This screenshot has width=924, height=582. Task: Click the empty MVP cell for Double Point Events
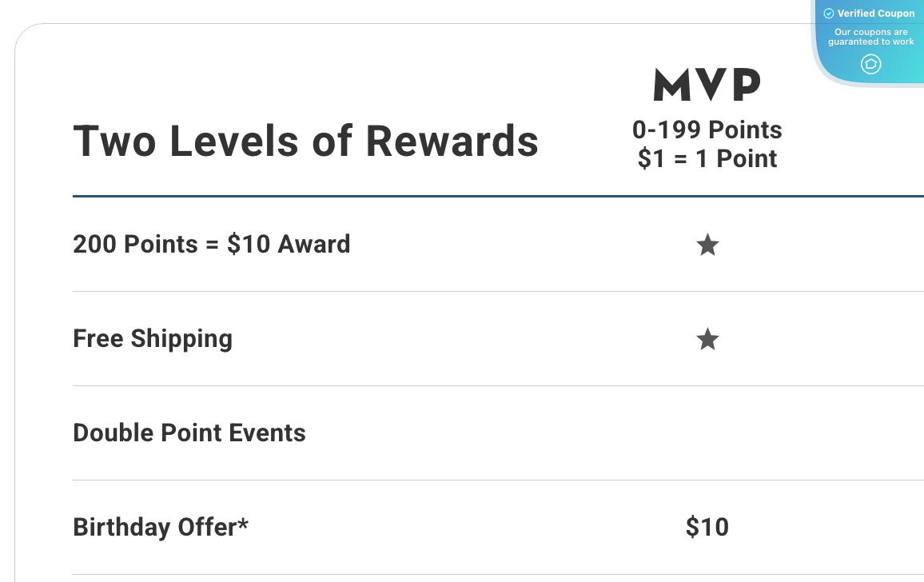707,433
